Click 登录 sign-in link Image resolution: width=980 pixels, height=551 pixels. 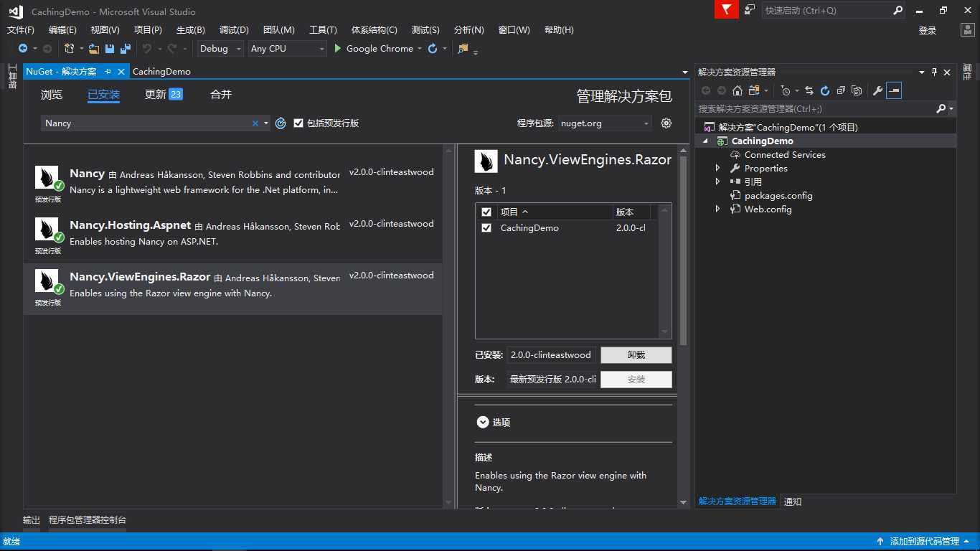pos(928,30)
